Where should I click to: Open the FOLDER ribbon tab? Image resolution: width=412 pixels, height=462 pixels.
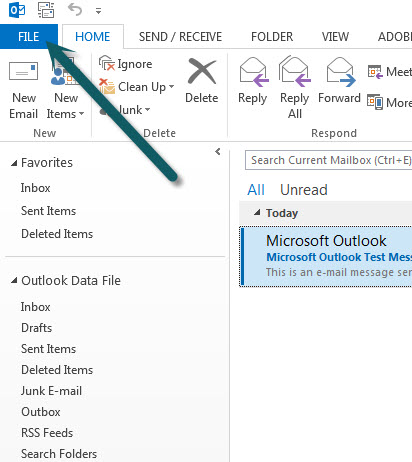272,37
